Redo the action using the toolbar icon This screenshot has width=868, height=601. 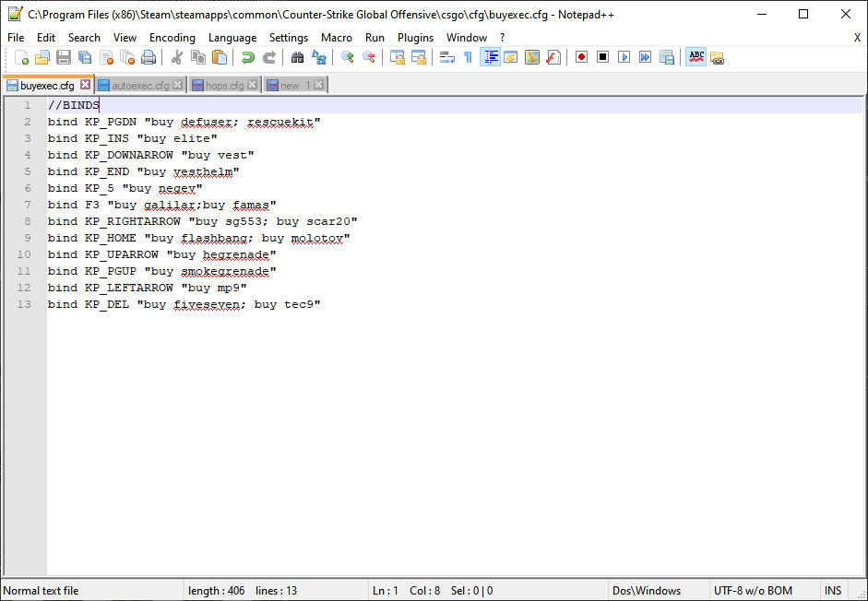(x=269, y=57)
